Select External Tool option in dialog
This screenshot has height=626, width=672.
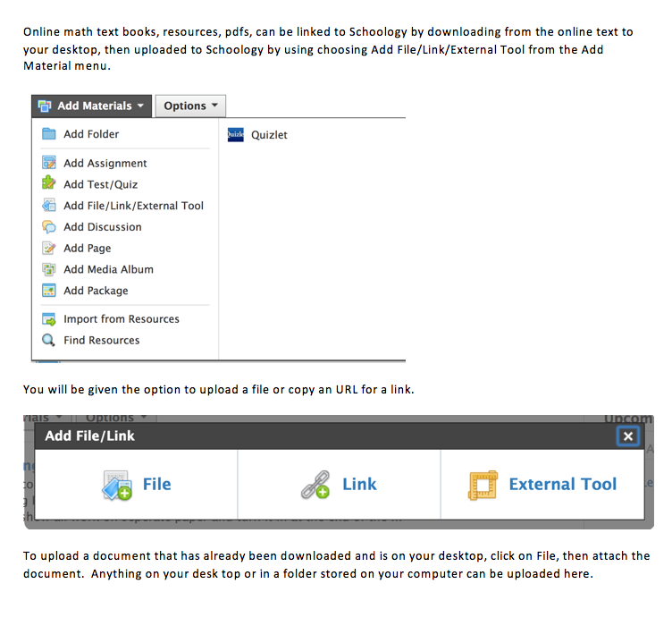point(543,485)
